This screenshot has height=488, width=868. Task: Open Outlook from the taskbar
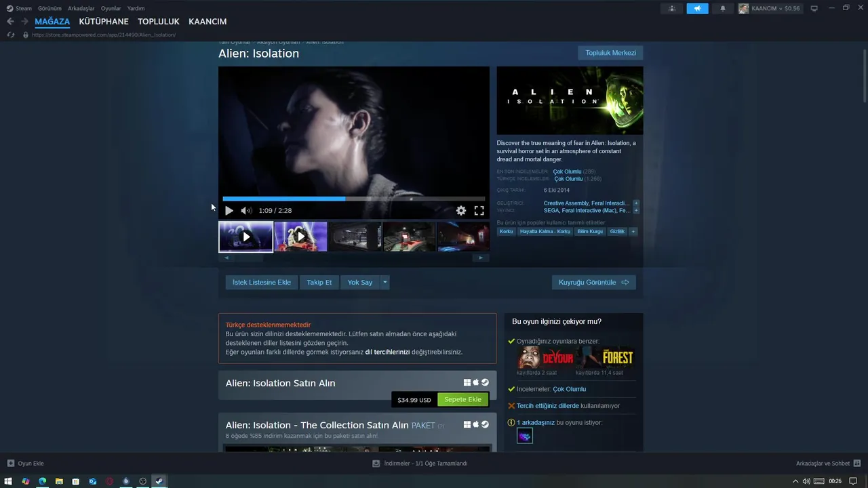[92, 481]
